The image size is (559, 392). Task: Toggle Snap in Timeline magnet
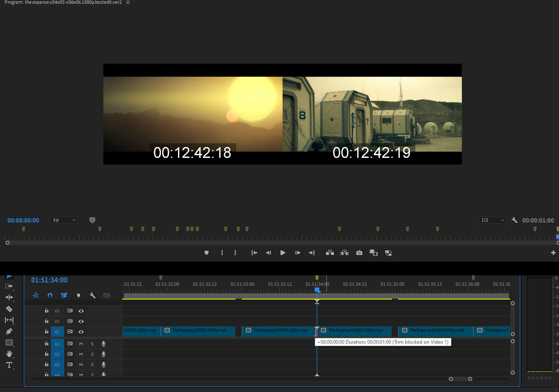[50, 295]
